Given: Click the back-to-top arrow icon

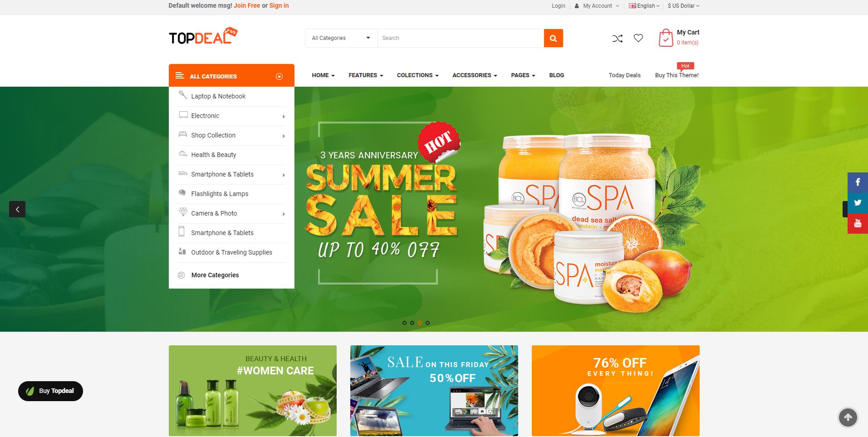Looking at the screenshot, I should 848,417.
